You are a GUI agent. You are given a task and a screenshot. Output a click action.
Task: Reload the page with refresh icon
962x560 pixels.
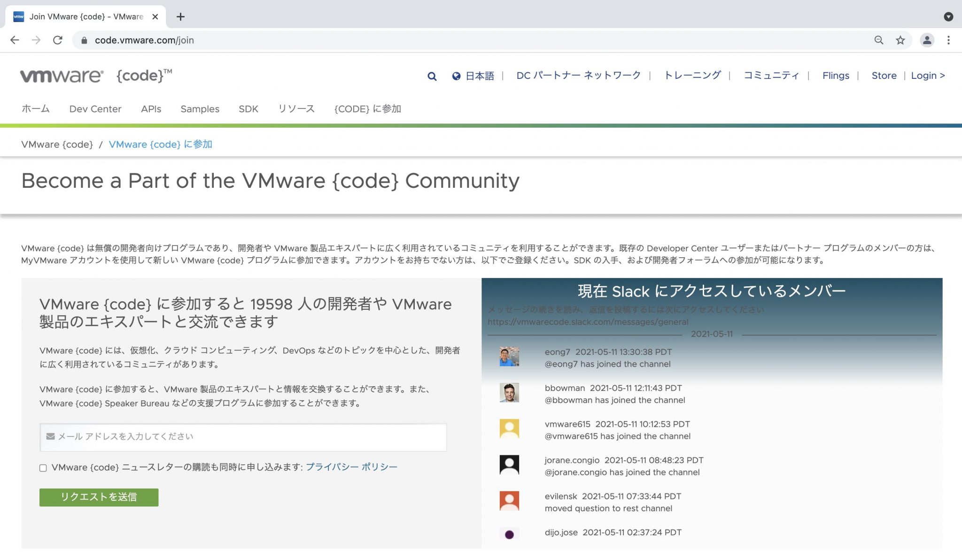point(58,40)
